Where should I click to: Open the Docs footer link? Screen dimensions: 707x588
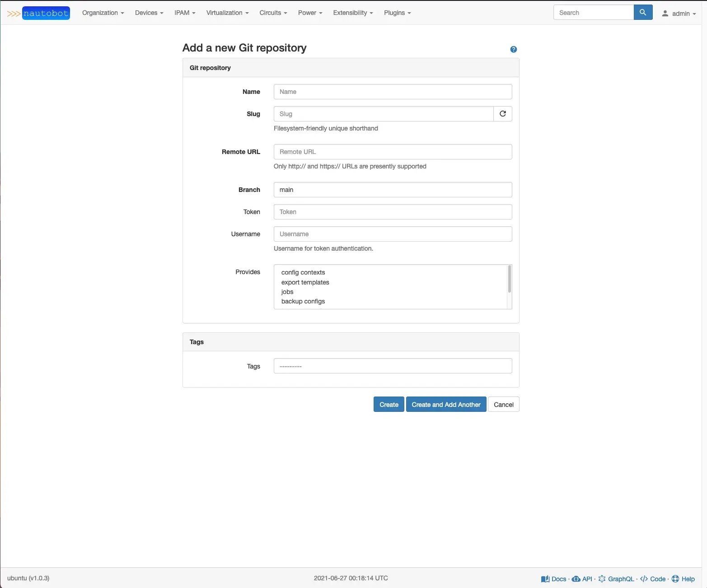(554, 579)
